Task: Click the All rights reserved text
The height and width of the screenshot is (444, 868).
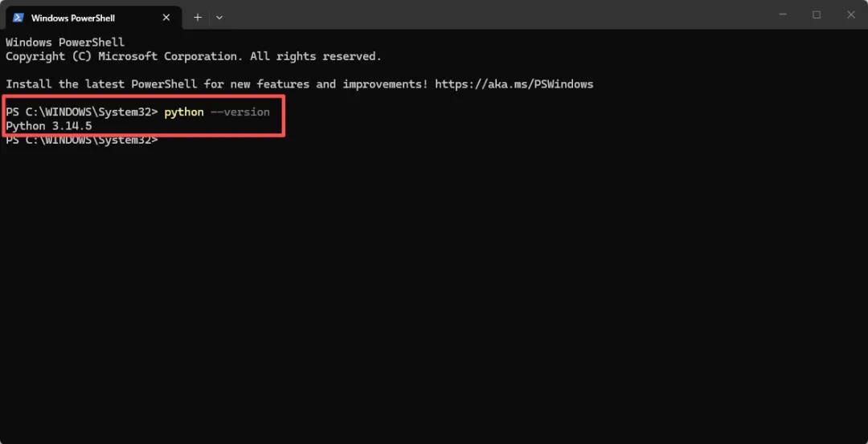Action: click(x=316, y=56)
